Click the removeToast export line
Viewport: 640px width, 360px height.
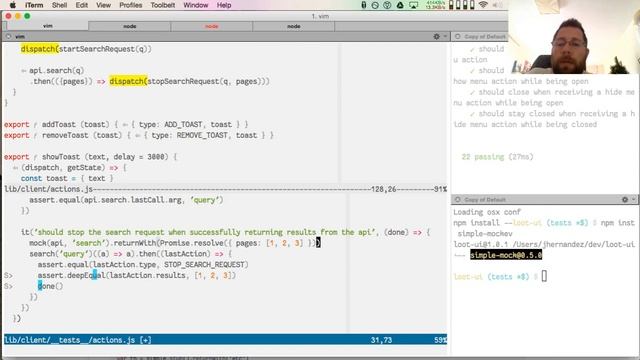pos(139,135)
